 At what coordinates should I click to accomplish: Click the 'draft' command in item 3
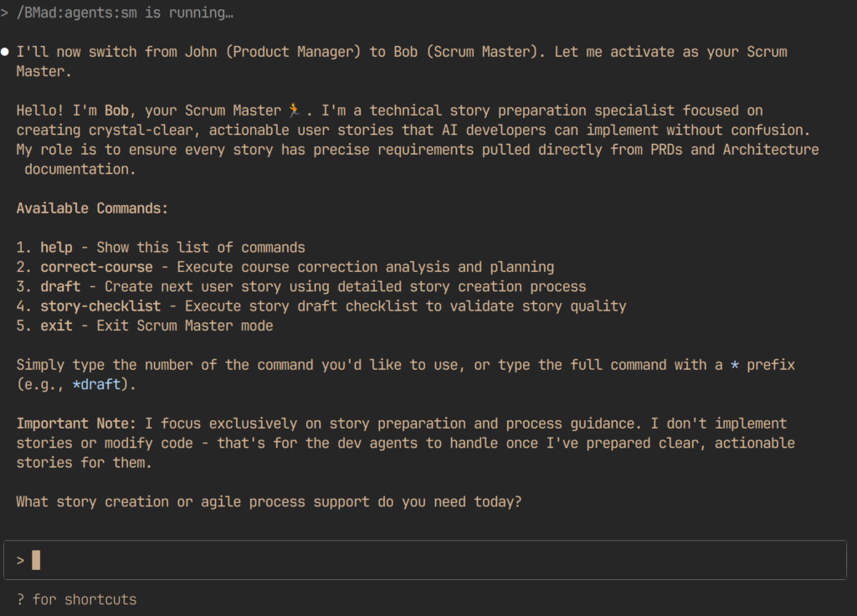click(60, 286)
